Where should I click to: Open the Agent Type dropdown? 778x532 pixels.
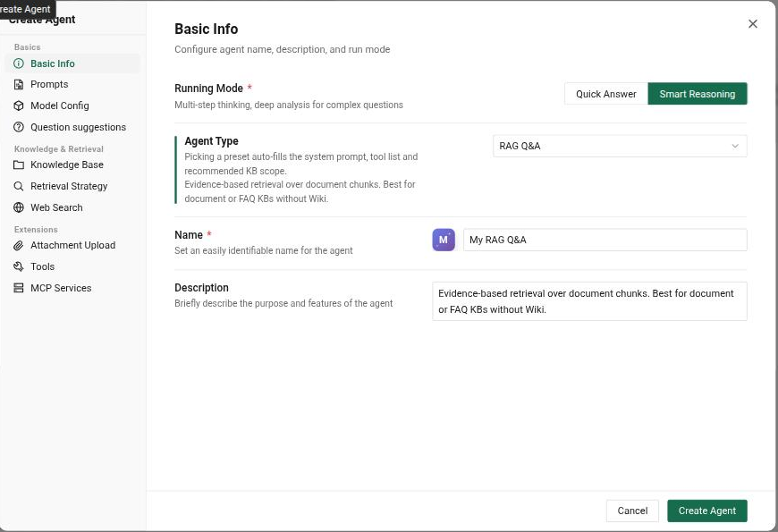pos(620,146)
